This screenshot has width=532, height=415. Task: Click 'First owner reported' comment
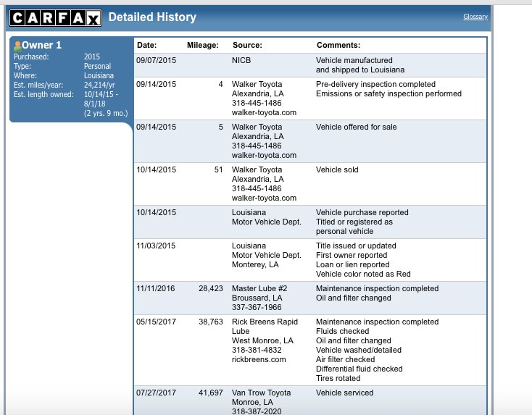(352, 255)
